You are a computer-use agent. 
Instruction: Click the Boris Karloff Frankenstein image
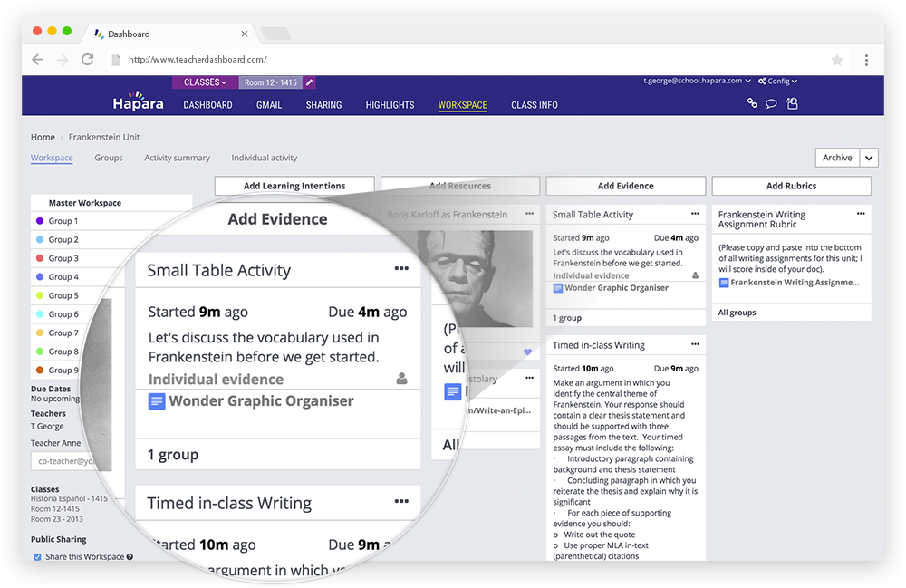click(475, 278)
